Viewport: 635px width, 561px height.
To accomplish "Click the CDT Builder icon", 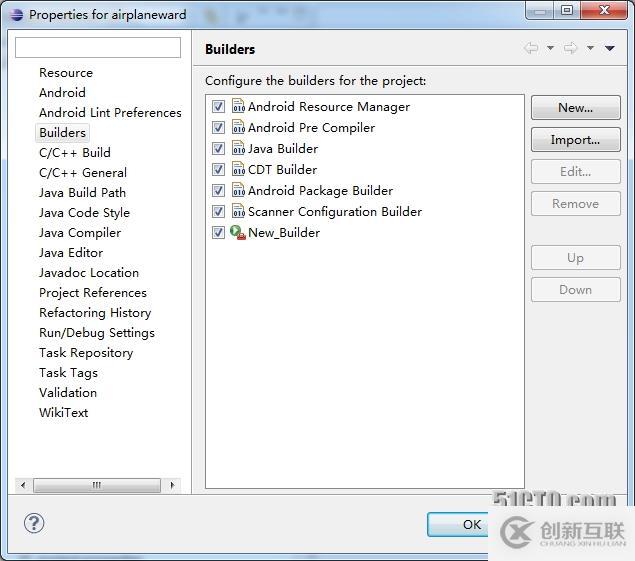I will 238,169.
